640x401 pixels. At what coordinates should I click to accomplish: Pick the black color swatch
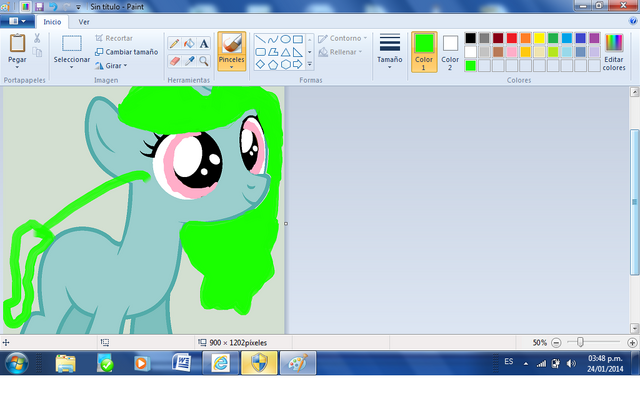[471, 38]
